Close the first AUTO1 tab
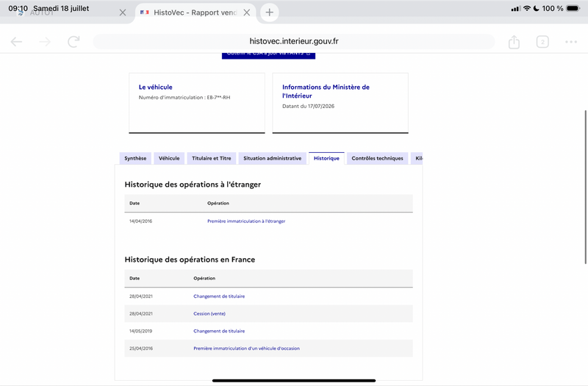Screen dimensions: 588x386 [122, 12]
